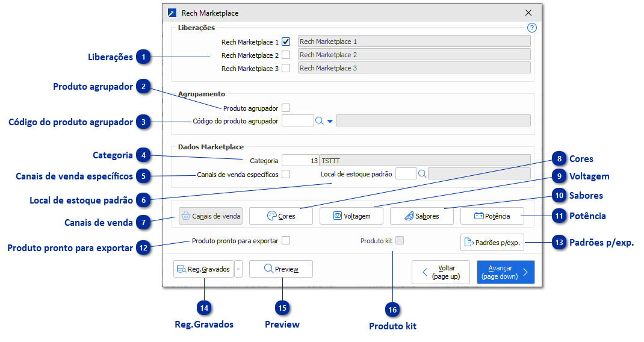Enable the Rech Marketplace 1 checkbox

(286, 42)
